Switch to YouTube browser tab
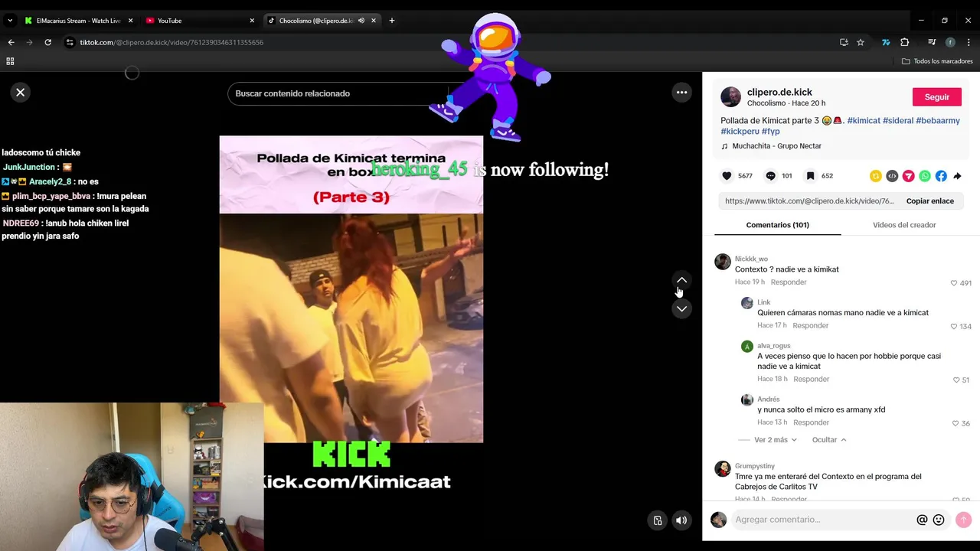The width and height of the screenshot is (980, 551). [x=200, y=21]
